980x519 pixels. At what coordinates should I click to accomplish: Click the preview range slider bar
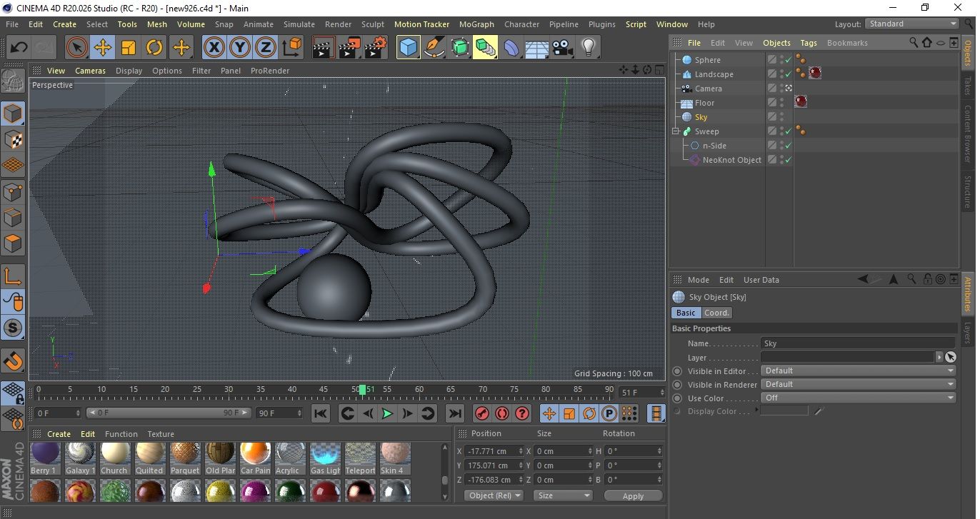click(169, 413)
